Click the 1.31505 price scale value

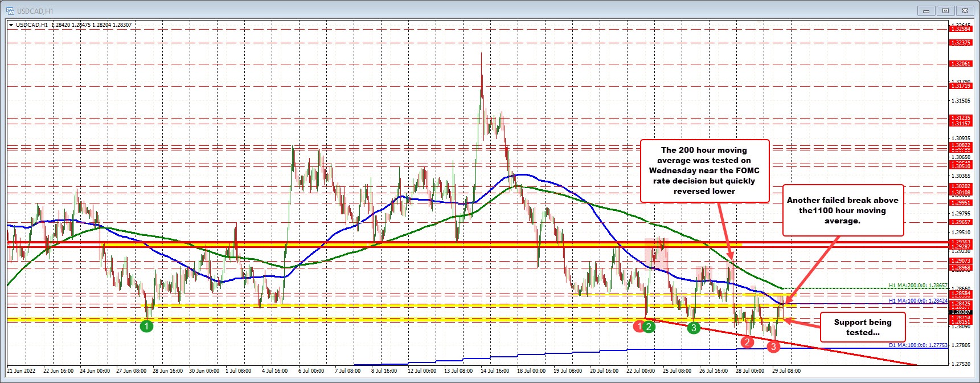[961, 101]
